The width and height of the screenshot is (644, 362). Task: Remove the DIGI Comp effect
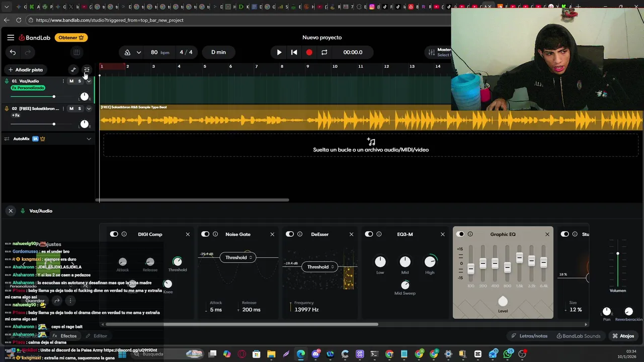click(188, 234)
